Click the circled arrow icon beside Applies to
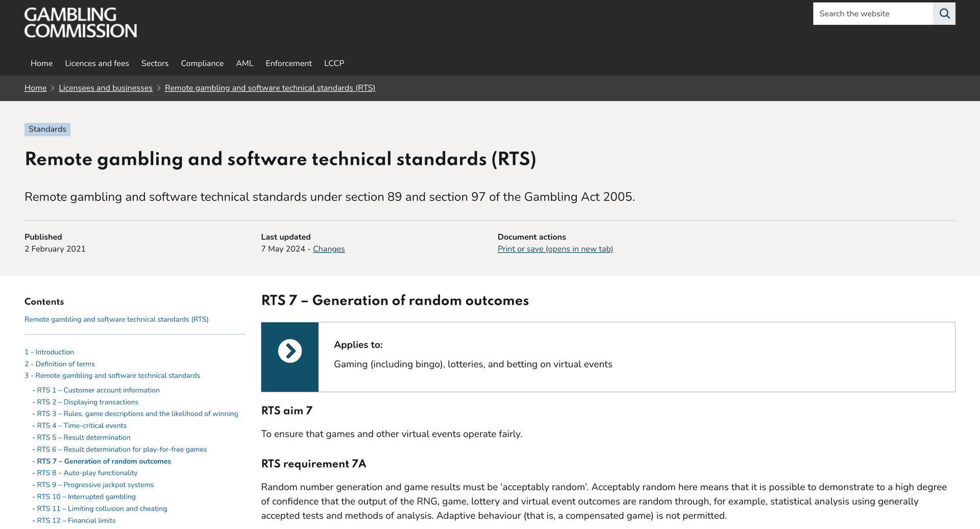Screen dimensions: 980x529 pos(290,351)
